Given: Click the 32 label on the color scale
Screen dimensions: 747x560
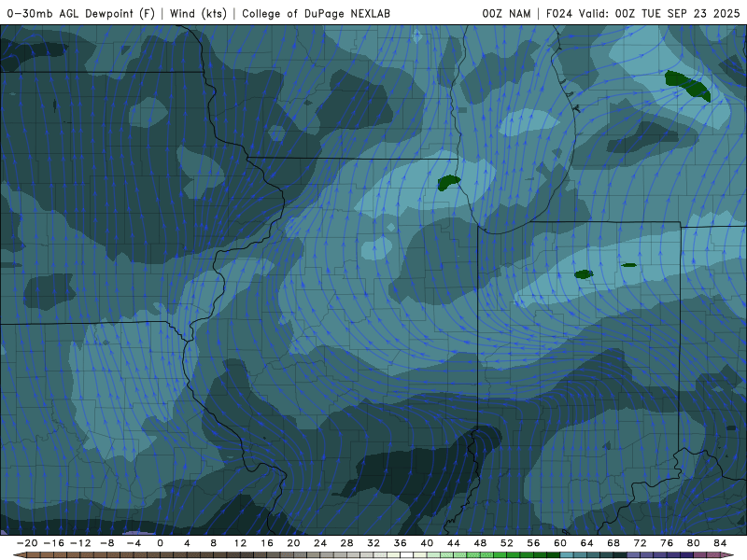Looking at the screenshot, I should (x=373, y=543).
